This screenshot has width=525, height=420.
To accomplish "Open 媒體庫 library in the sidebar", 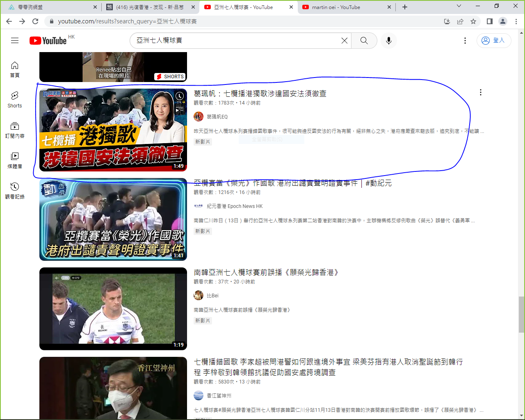I will click(x=15, y=160).
